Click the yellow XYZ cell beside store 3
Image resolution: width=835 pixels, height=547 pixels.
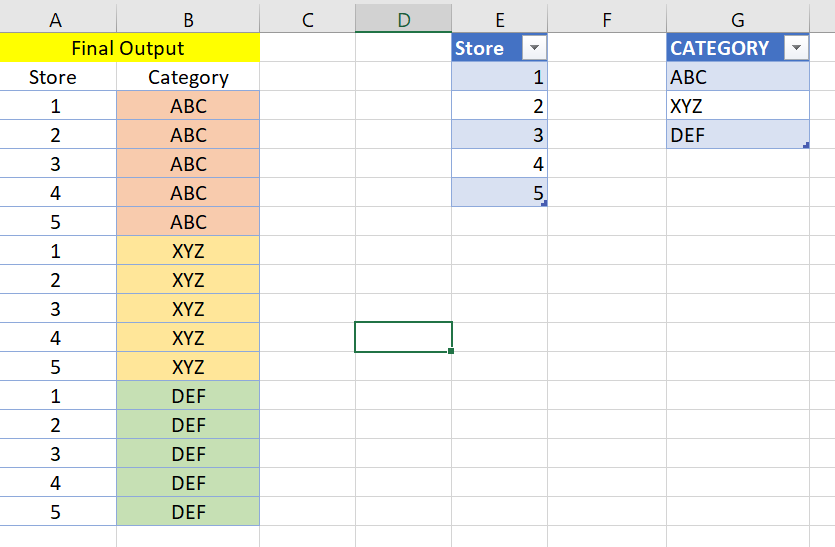point(188,309)
